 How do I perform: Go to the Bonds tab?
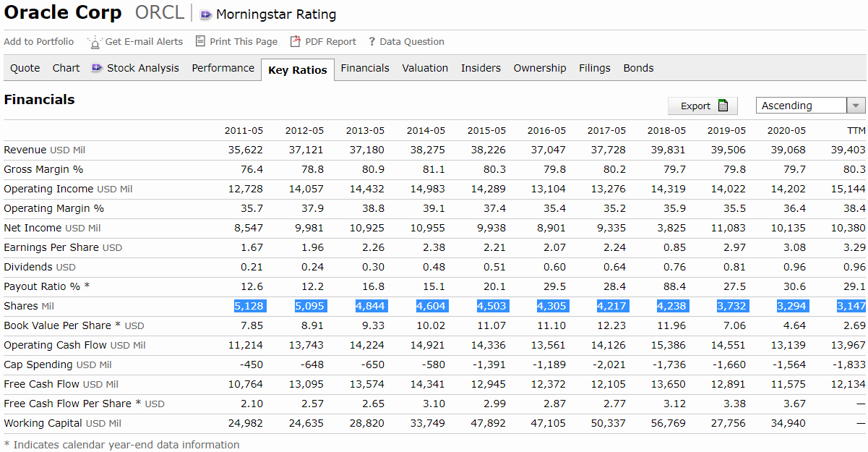tap(638, 68)
